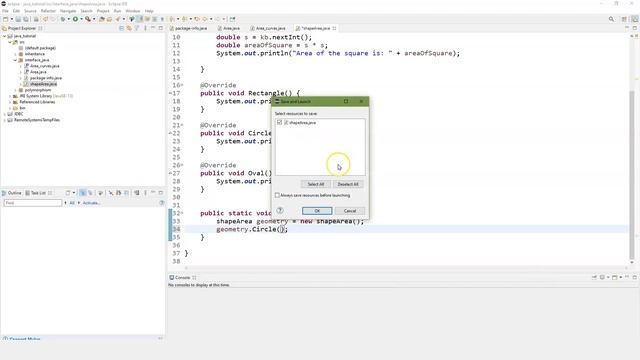This screenshot has height=360, width=640.
Task: Switch to the package-info.java editor tab
Action: pyautogui.click(x=189, y=28)
